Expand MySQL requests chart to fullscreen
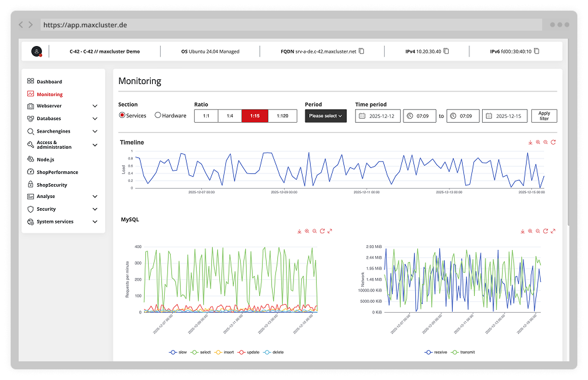 [x=329, y=231]
